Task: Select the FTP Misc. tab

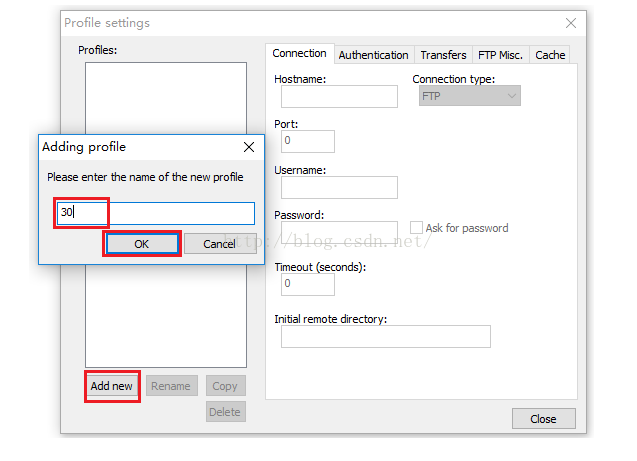Action: pos(500,55)
